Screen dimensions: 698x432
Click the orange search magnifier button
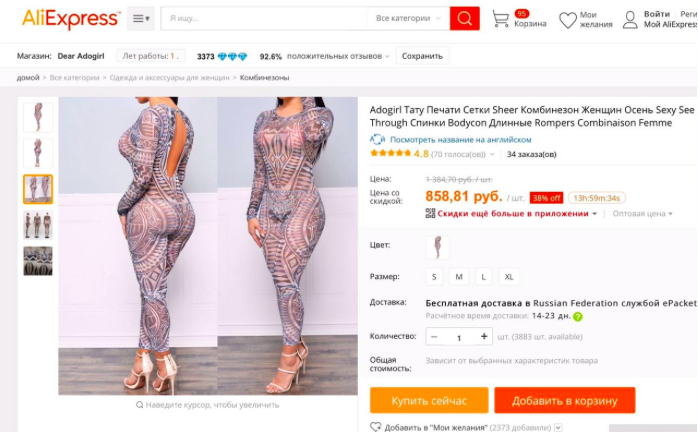(464, 18)
